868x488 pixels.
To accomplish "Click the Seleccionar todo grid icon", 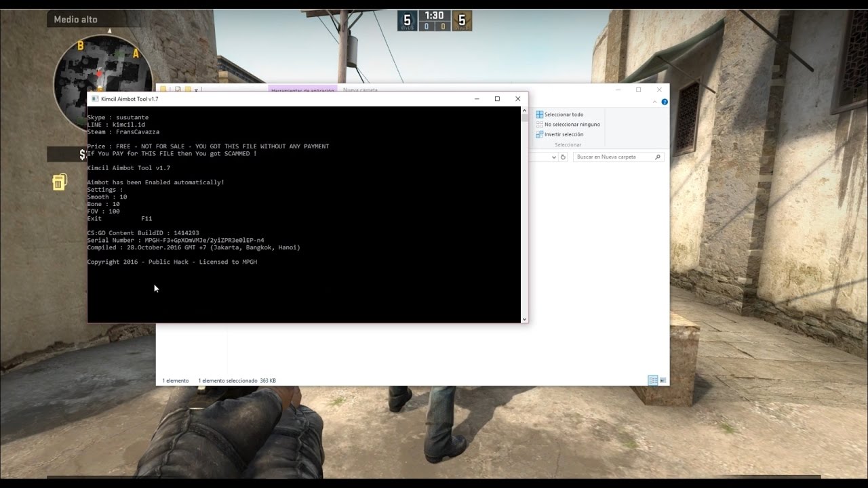I will pyautogui.click(x=539, y=115).
